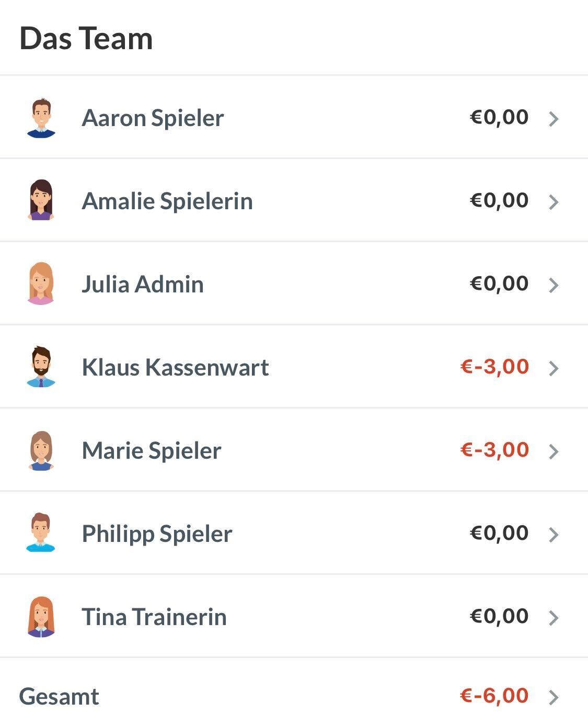The image size is (588, 725).
Task: Open Julia Admin's chevron arrow
Action: tap(554, 285)
